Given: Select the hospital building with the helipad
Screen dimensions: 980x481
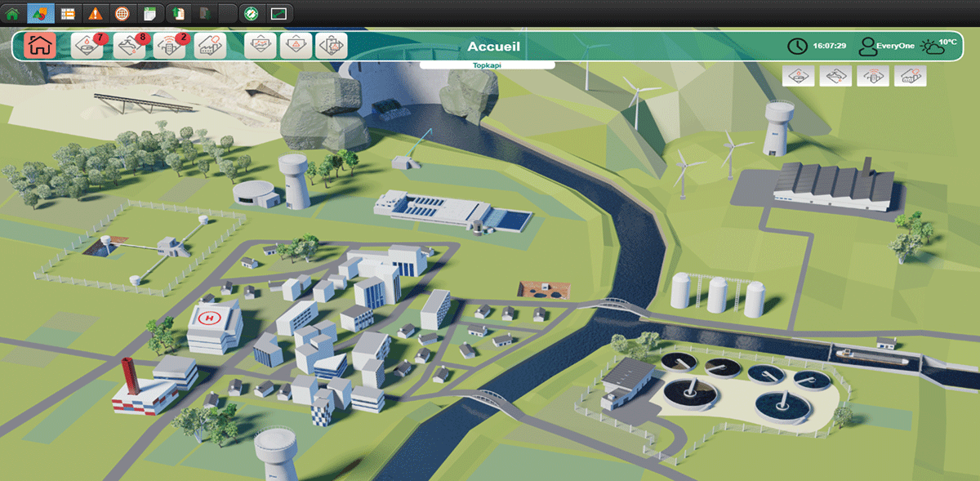Looking at the screenshot, I should (214, 324).
